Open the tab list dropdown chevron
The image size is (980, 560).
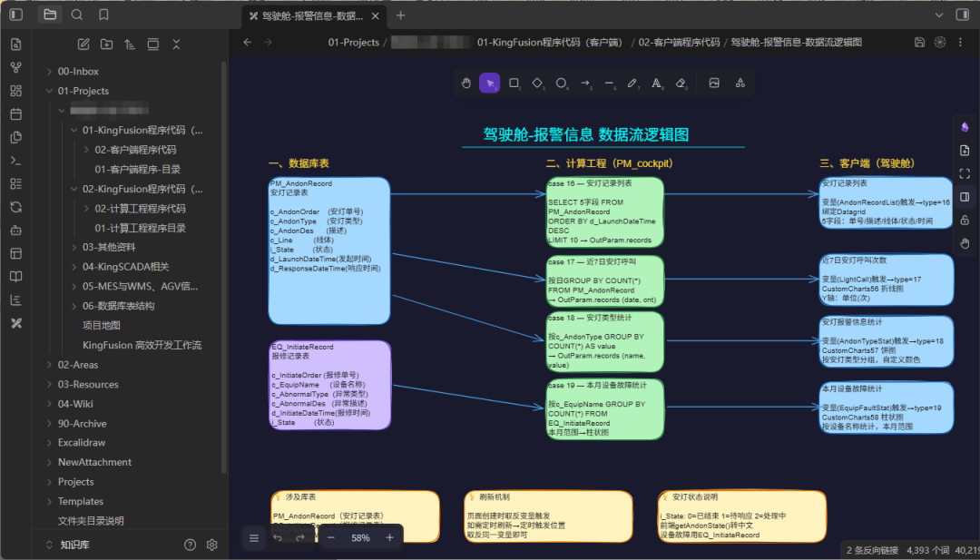pos(939,15)
